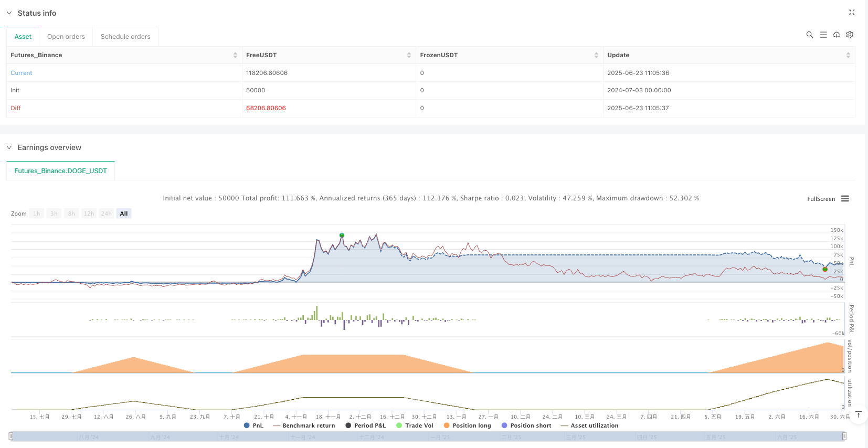Open the table settings gear icon

[850, 35]
